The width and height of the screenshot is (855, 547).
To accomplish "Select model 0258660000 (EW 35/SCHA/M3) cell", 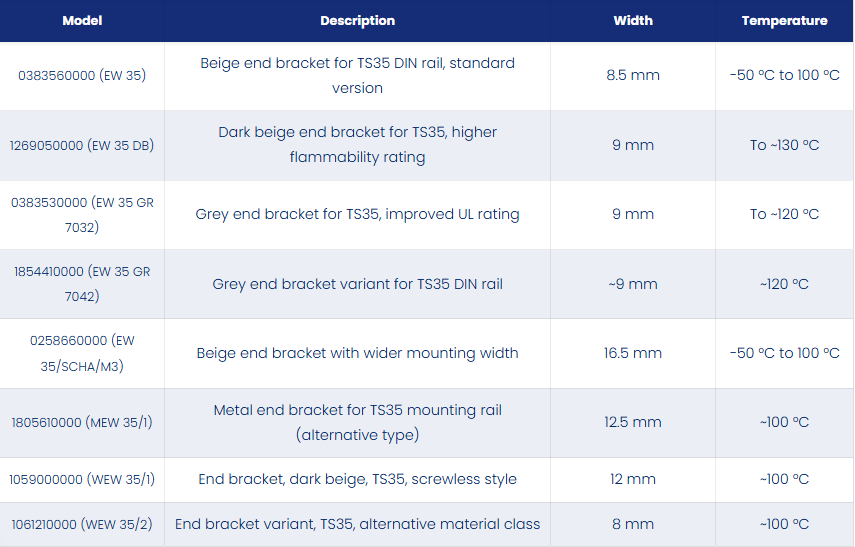I will [82, 353].
